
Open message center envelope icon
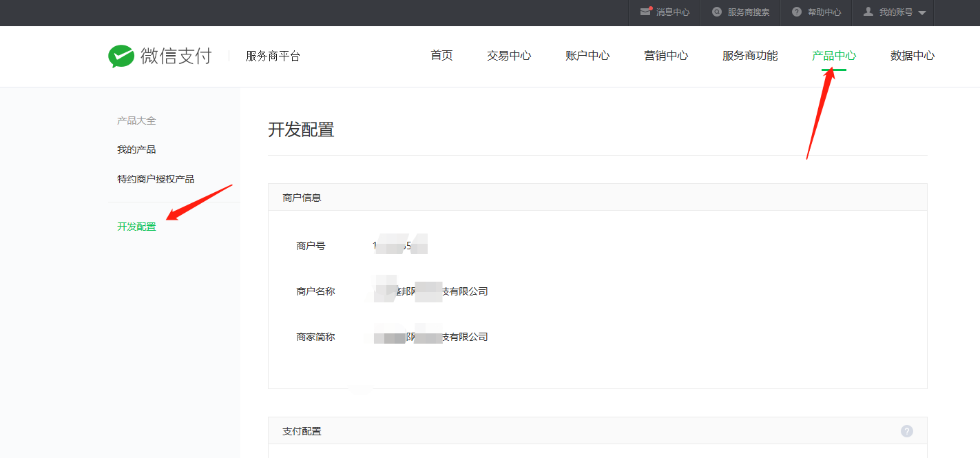[645, 12]
